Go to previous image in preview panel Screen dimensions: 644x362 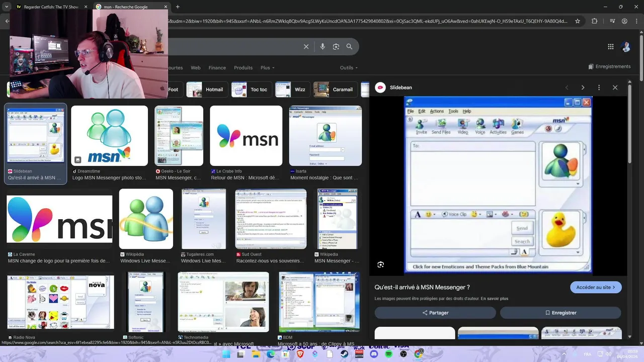point(567,87)
